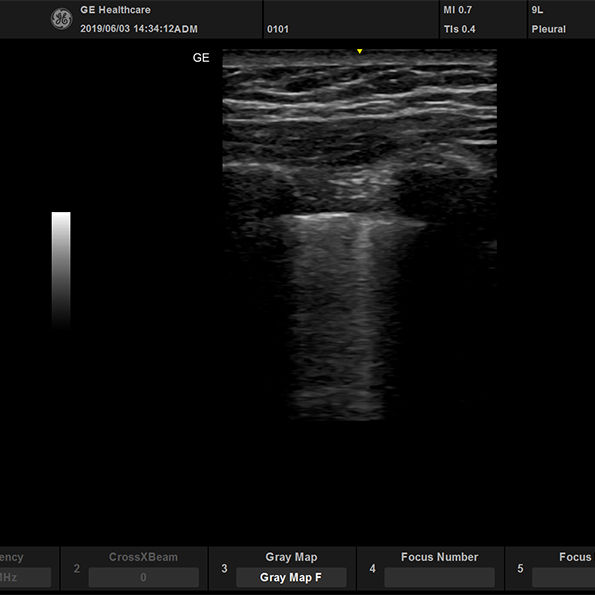Image resolution: width=595 pixels, height=595 pixels.
Task: Click the 9L probe label
Action: click(x=537, y=10)
